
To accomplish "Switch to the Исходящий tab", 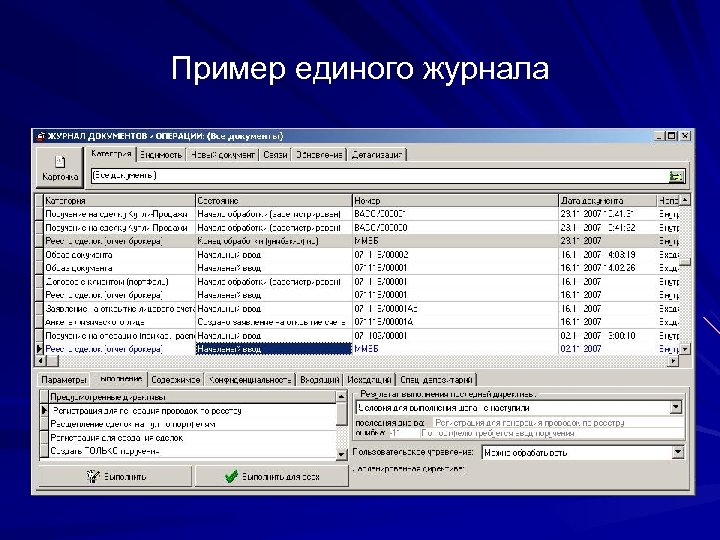I will [x=369, y=380].
